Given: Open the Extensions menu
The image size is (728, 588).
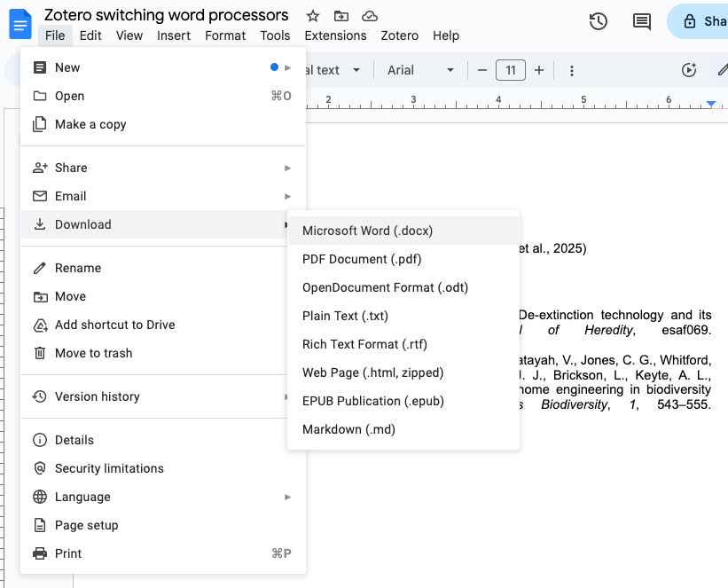Looking at the screenshot, I should (x=335, y=35).
